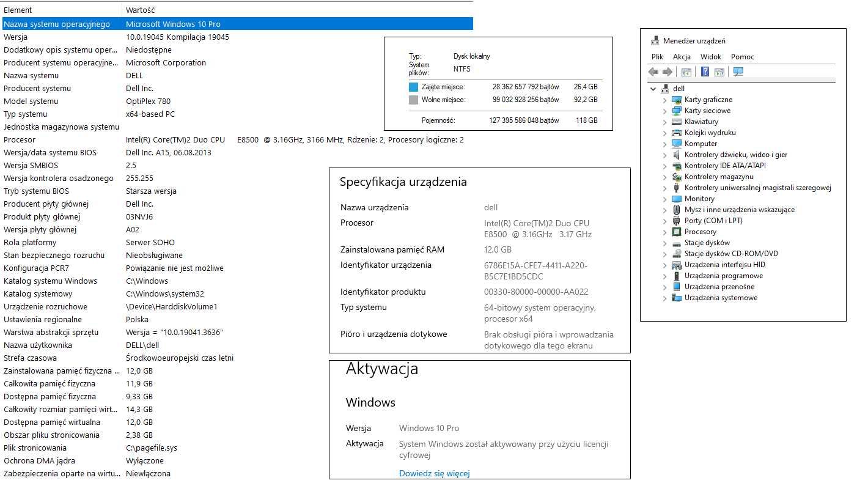Open the Akcja menu
Image resolution: width=868 pixels, height=483 pixels.
pyautogui.click(x=682, y=57)
